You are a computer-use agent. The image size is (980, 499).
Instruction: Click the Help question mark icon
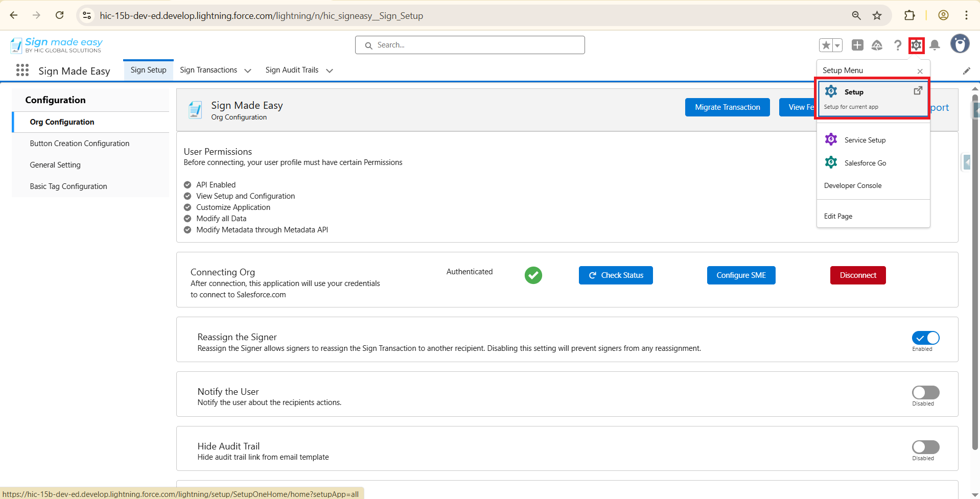897,45
